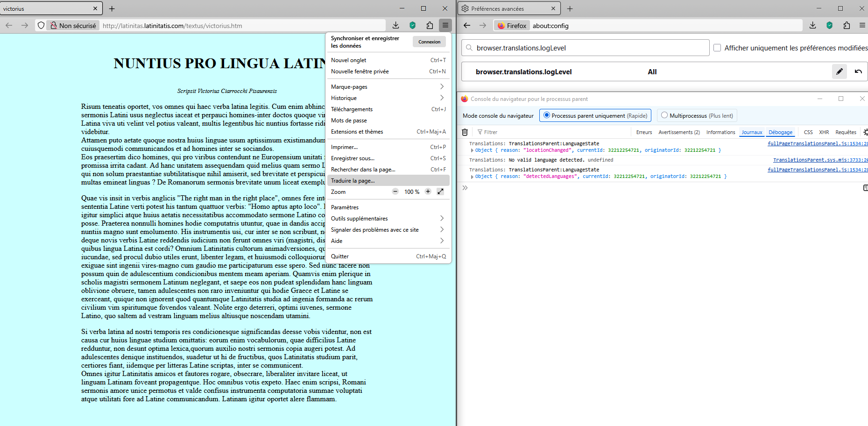868x426 pixels.
Task: Click the about:config search preference field
Action: 588,48
